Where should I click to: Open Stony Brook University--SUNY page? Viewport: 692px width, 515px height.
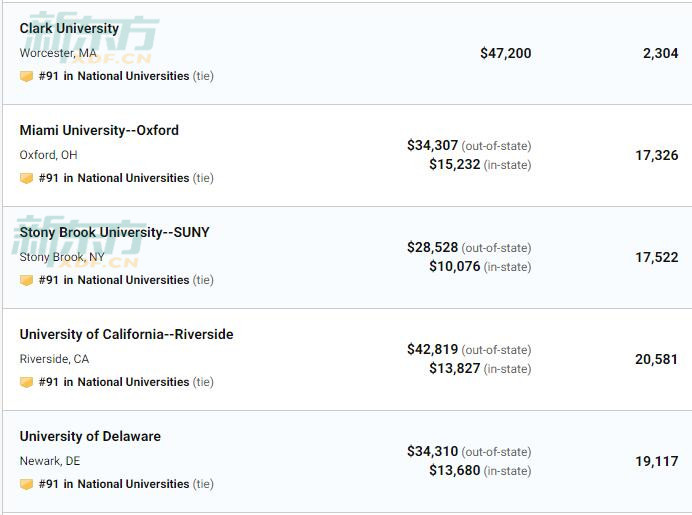pyautogui.click(x=115, y=232)
